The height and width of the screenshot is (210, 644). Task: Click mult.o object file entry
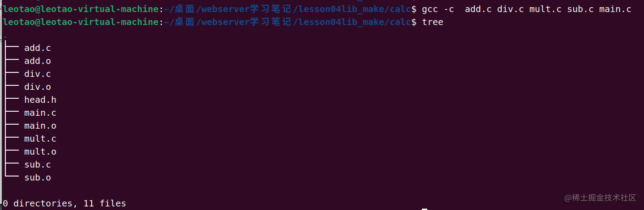click(x=40, y=151)
